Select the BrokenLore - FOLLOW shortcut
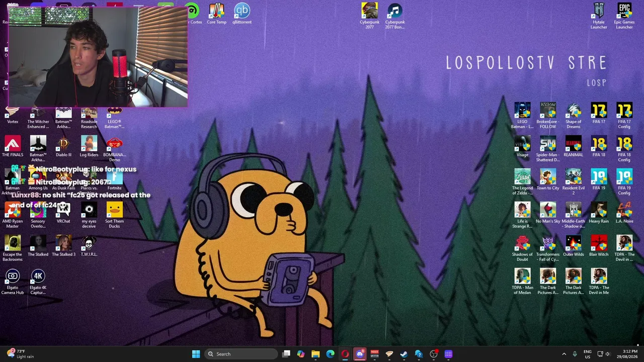Screen dimensions: 644x362 [x=548, y=116]
